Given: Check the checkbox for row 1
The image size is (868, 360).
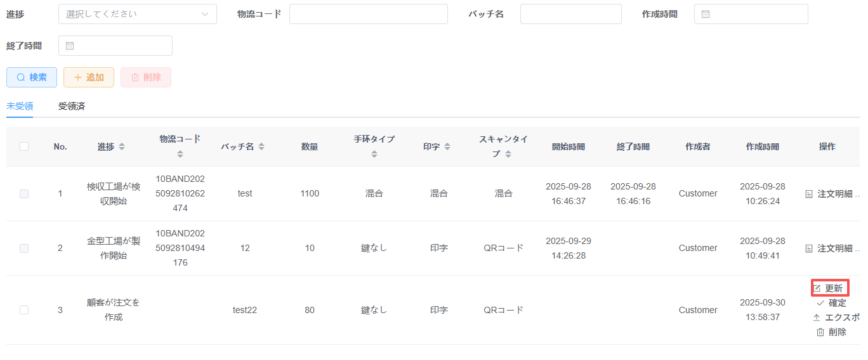Looking at the screenshot, I should pos(24,194).
